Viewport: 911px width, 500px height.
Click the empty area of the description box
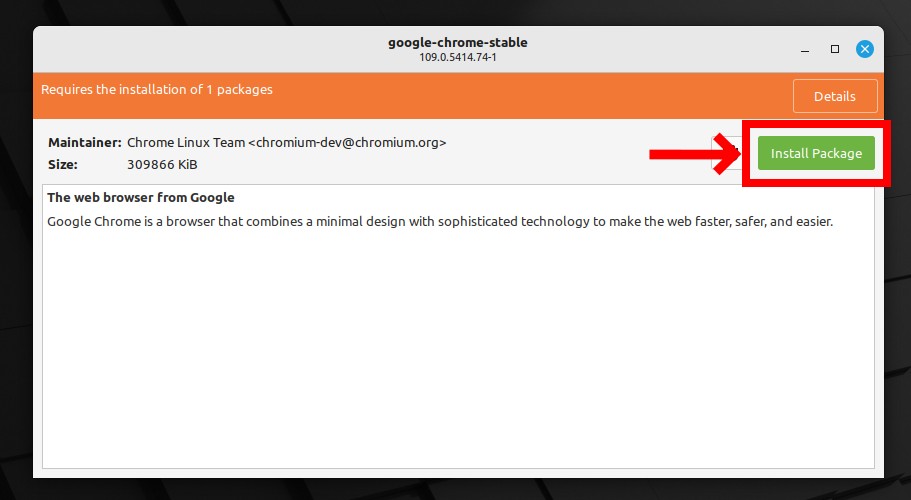pyautogui.click(x=458, y=348)
